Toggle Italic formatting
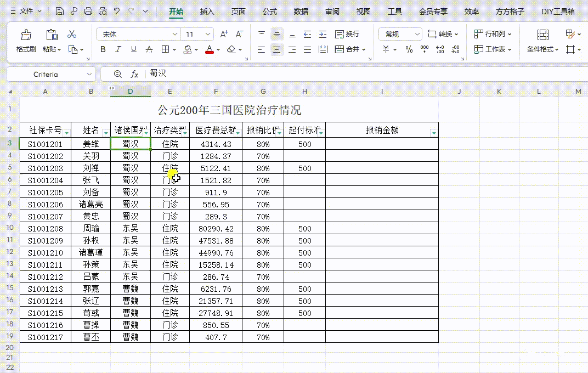This screenshot has height=373, width=588. pos(118,49)
